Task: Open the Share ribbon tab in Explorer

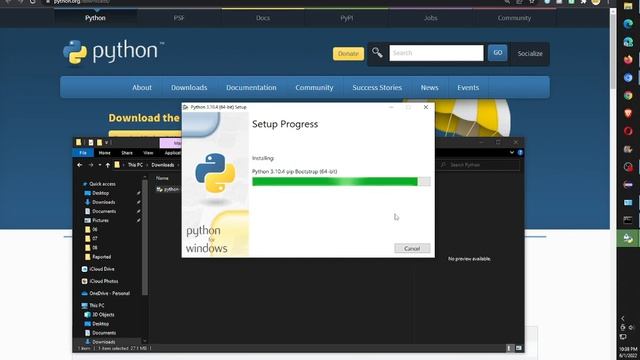Action: pos(127,153)
